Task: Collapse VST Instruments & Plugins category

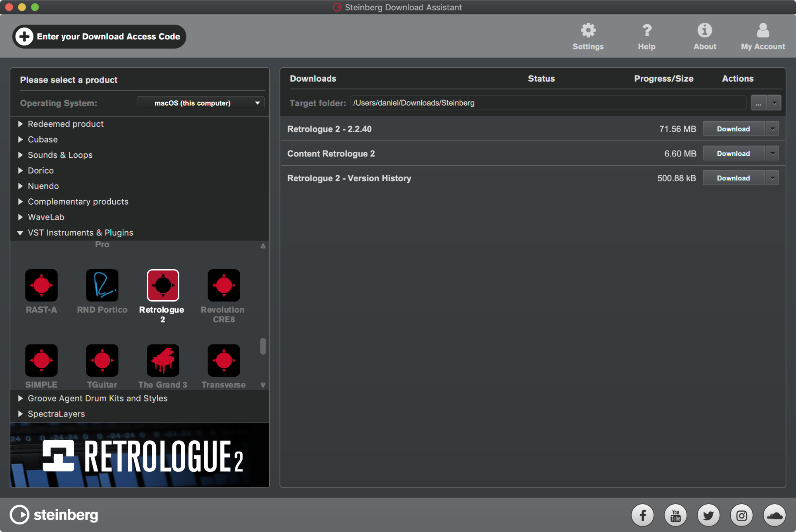Action: (20, 233)
